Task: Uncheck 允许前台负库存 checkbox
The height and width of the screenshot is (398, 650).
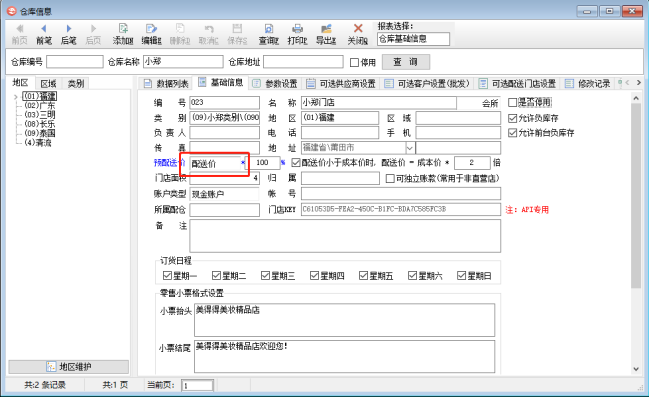Action: [x=512, y=133]
